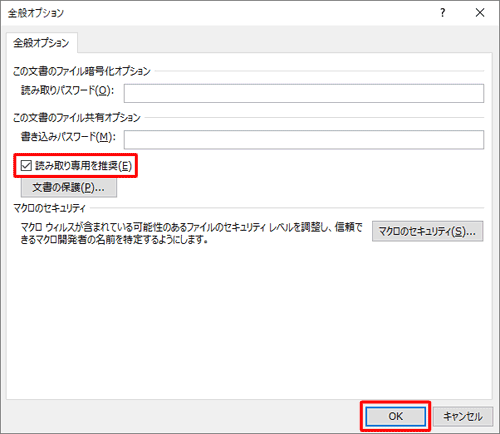500x434 pixels.
Task: Close the 全般オプション dialog
Action: (x=480, y=13)
